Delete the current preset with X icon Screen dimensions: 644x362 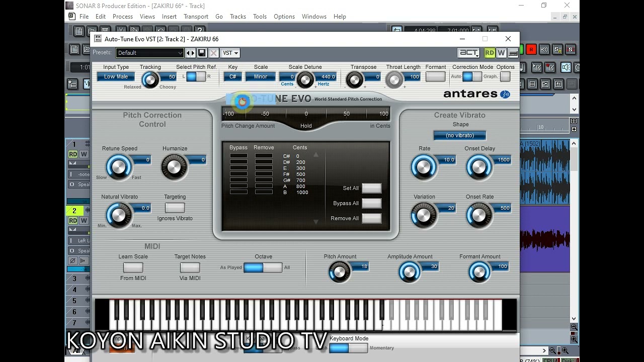coord(213,53)
